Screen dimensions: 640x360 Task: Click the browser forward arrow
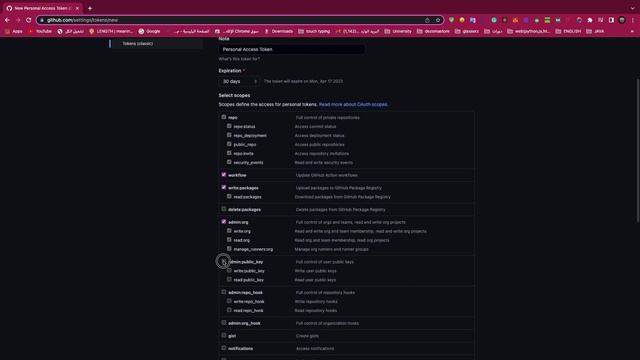coord(18,20)
